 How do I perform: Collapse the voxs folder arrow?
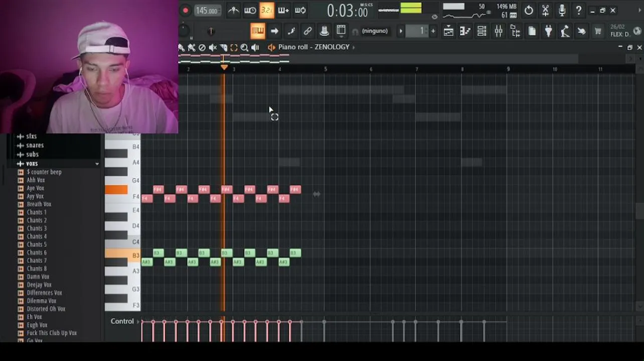pyautogui.click(x=97, y=164)
